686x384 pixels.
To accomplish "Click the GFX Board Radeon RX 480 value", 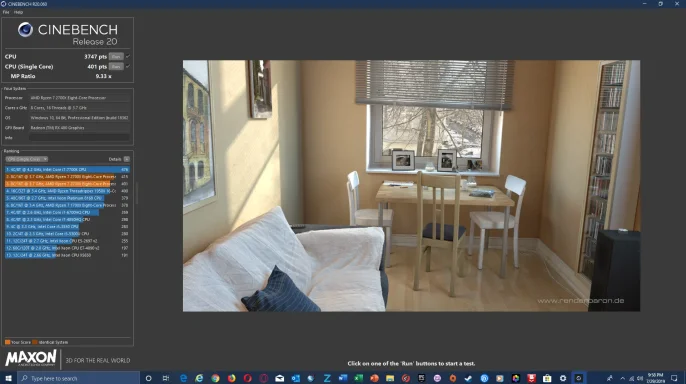I will point(80,128).
